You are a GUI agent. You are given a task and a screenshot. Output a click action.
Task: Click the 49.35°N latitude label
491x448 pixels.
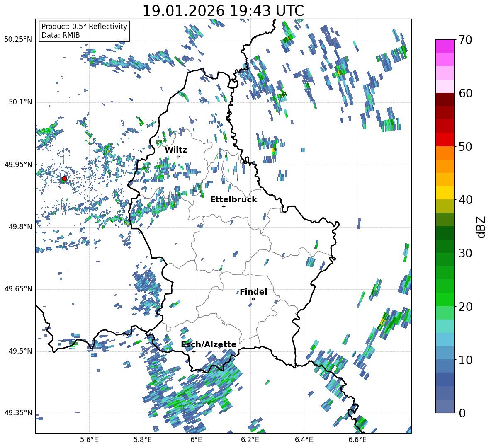click(x=18, y=413)
